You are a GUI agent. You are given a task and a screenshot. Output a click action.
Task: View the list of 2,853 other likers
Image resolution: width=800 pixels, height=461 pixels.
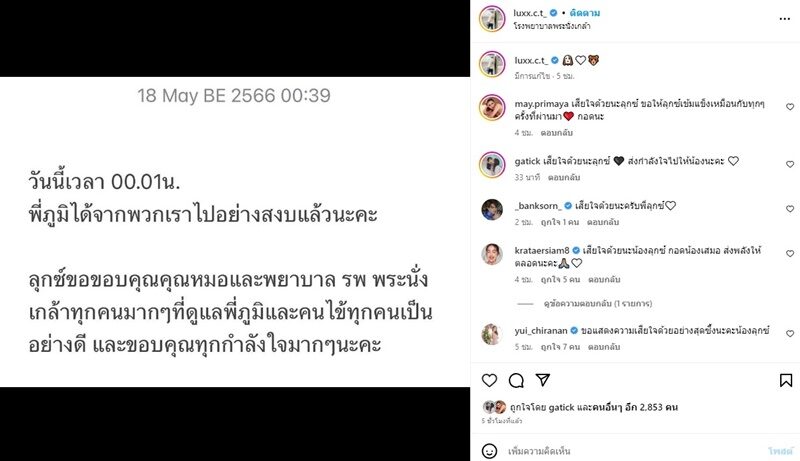[636, 407]
